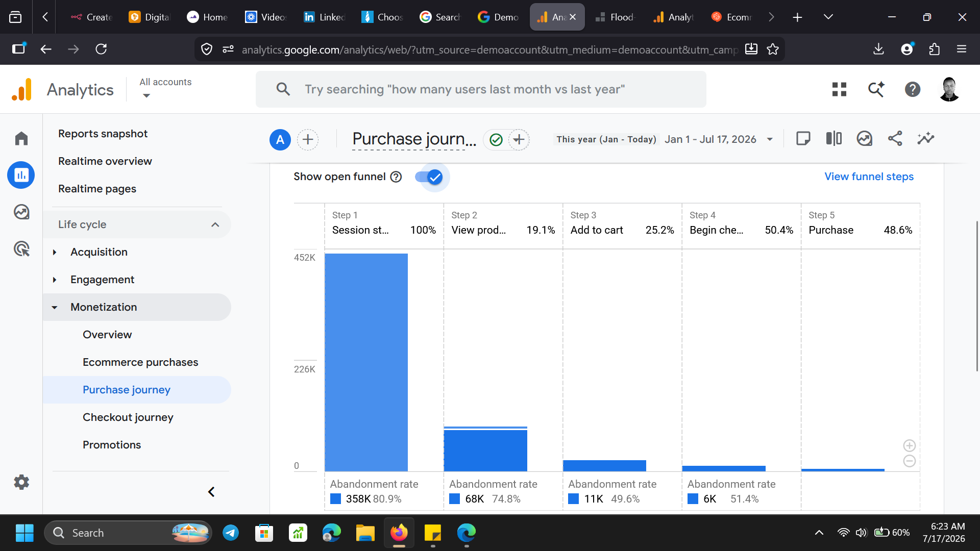Open the customize report note icon

tap(803, 139)
